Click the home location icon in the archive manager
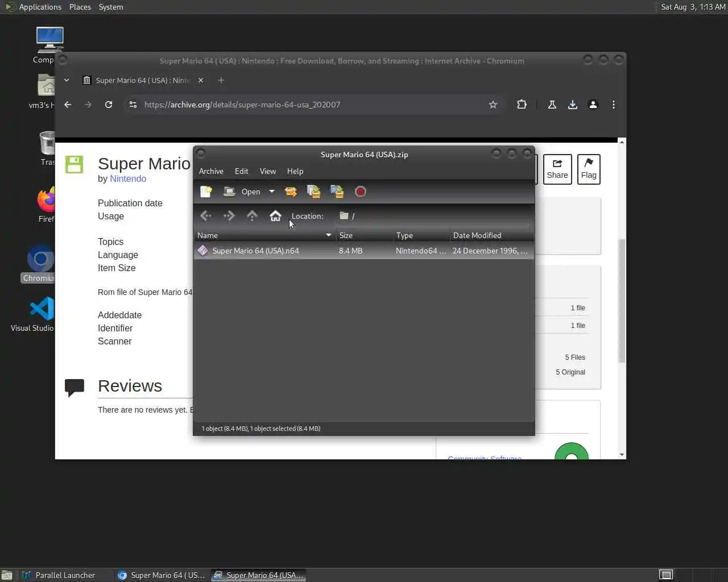 click(x=275, y=216)
